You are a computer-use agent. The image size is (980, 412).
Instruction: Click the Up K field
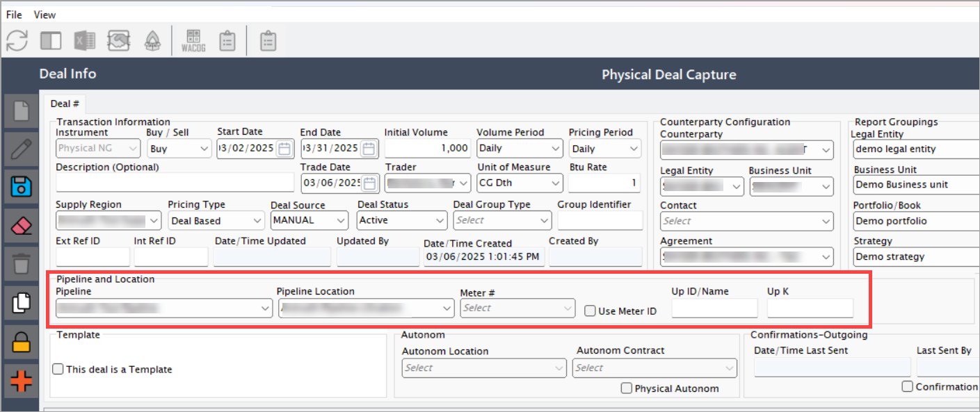[810, 308]
